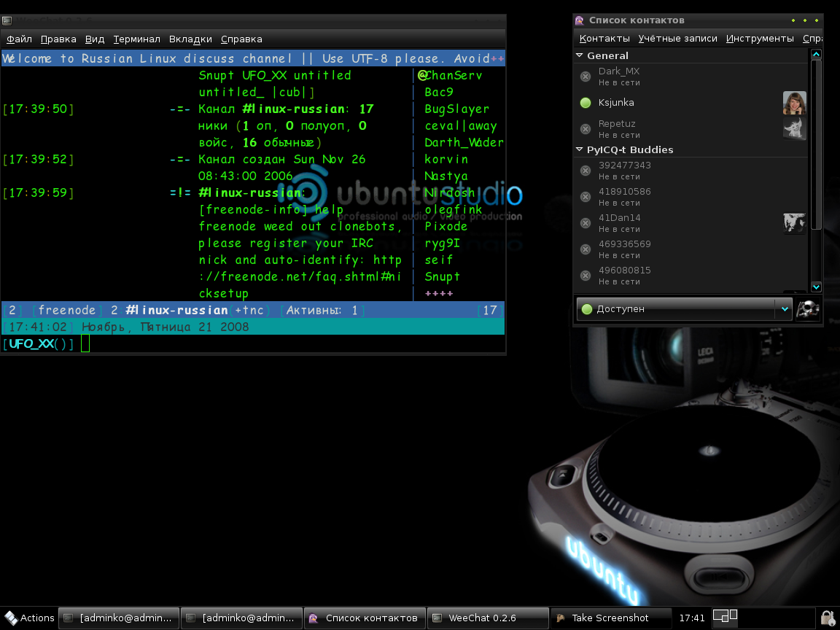Open the Доступен status dropdown
This screenshot has width=840, height=630.
coord(684,309)
